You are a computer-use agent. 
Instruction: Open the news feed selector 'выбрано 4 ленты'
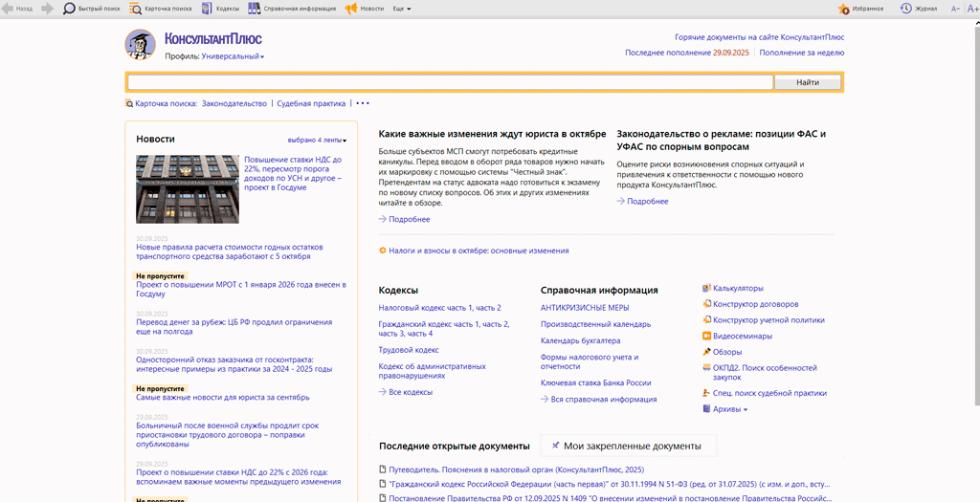coord(317,140)
